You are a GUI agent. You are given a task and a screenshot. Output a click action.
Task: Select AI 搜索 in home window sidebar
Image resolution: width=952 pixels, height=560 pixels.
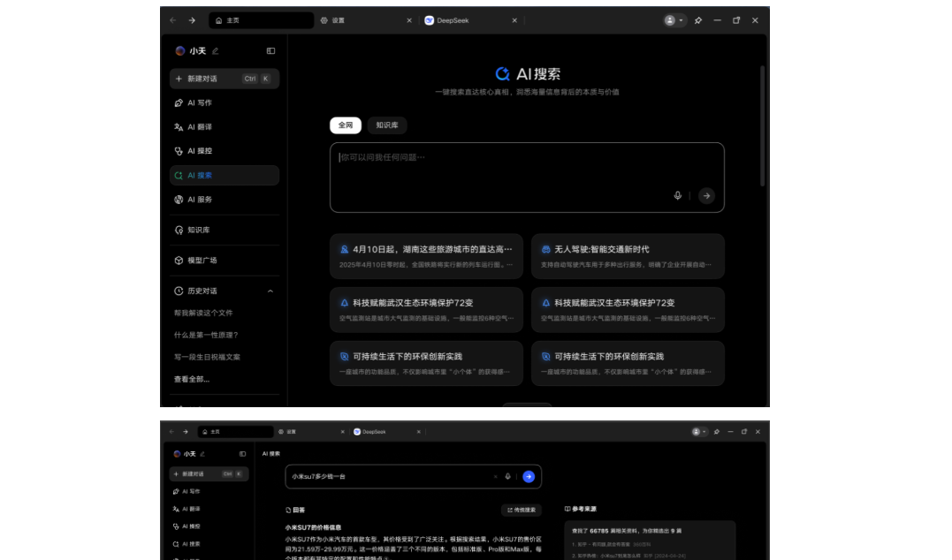click(x=224, y=176)
